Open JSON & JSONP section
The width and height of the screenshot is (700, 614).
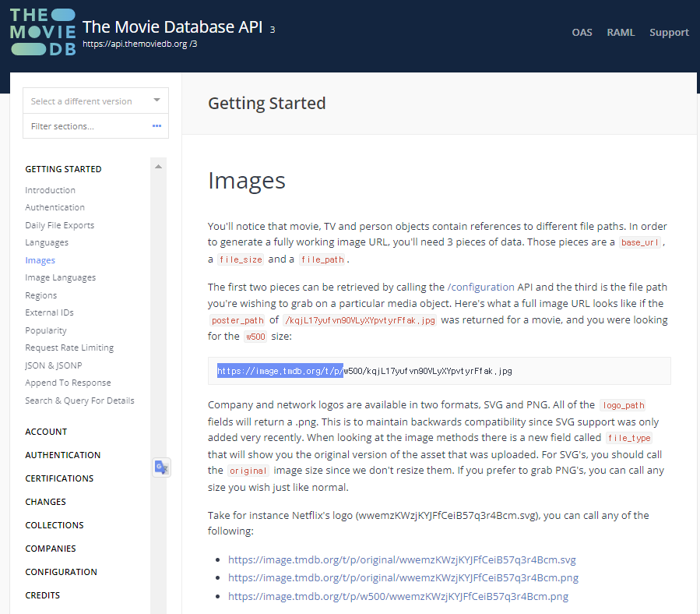tap(54, 365)
